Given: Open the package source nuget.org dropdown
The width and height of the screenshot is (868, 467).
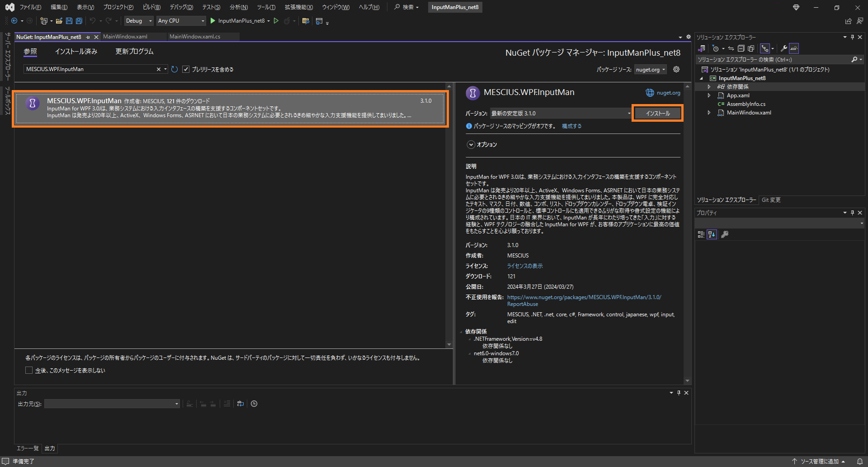Looking at the screenshot, I should click(x=650, y=69).
